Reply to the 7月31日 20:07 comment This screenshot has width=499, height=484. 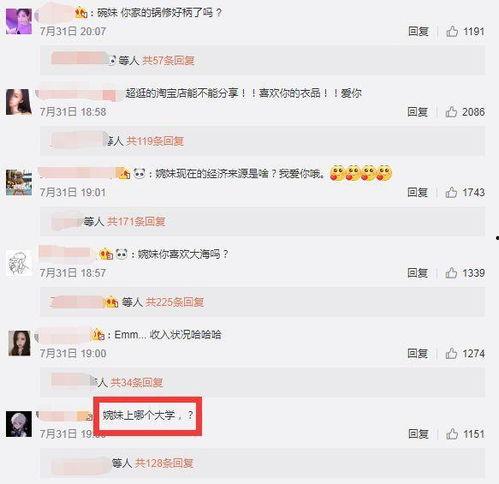point(418,31)
